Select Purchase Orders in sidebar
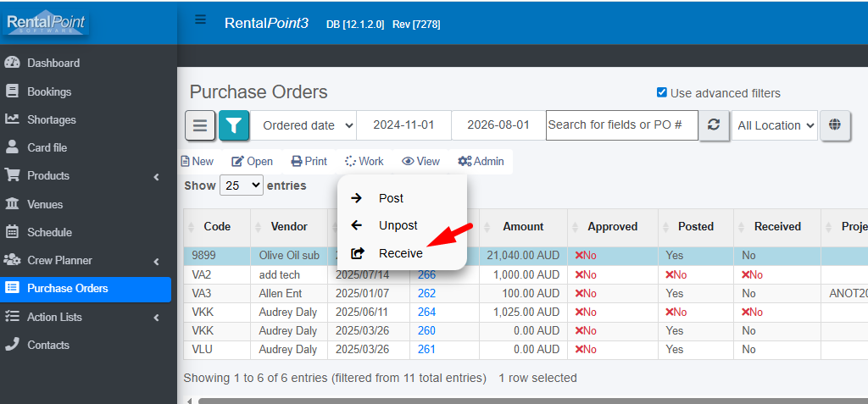The width and height of the screenshot is (868, 404). click(86, 288)
